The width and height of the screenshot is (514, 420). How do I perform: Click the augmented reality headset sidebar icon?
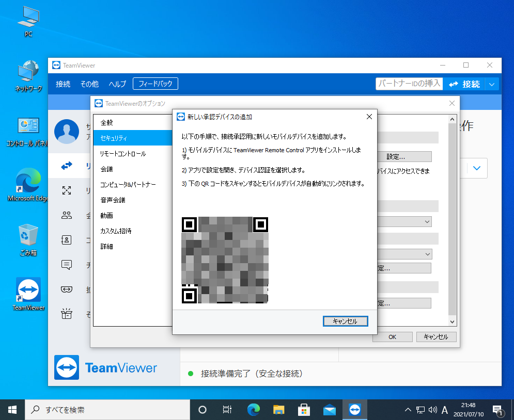click(67, 289)
